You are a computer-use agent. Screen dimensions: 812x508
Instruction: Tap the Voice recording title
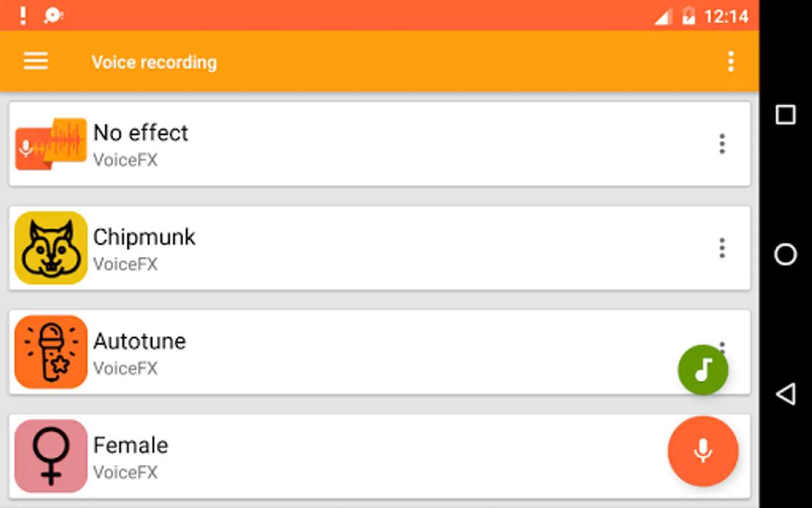point(154,62)
